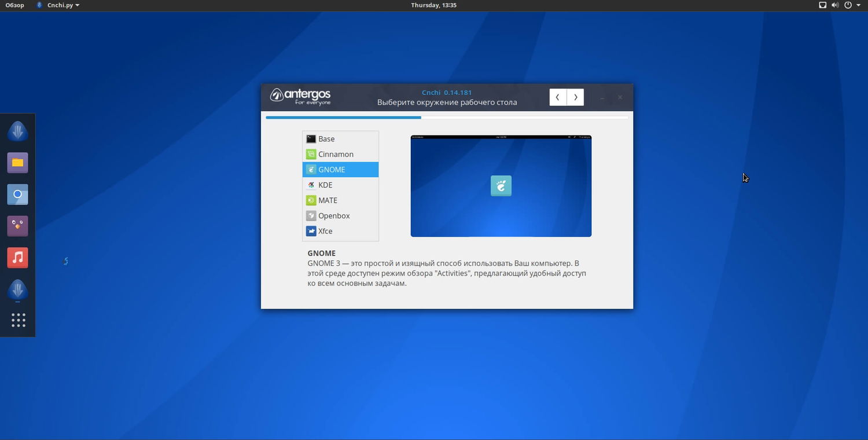Click the heading 'Выберите окружение рабочего стола'
This screenshot has height=440, width=868.
click(447, 102)
